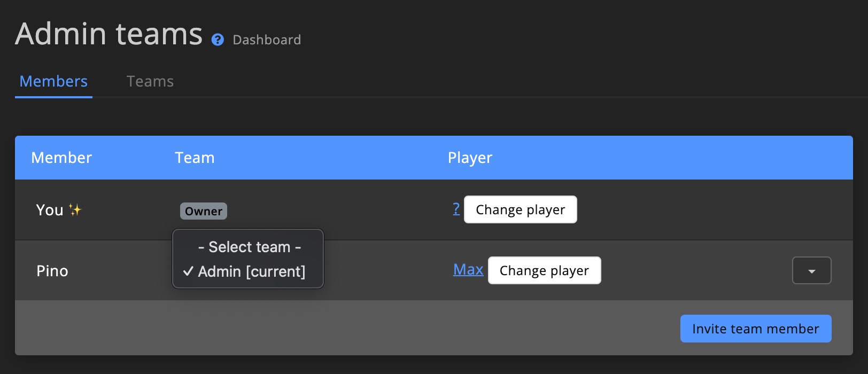Expand the dropdown arrow at row end

point(811,270)
